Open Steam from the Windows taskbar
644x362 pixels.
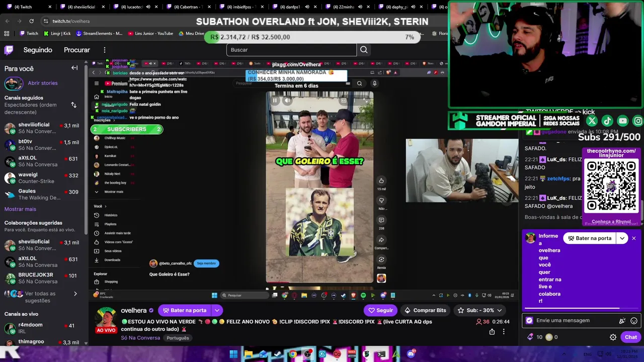(x=278, y=354)
